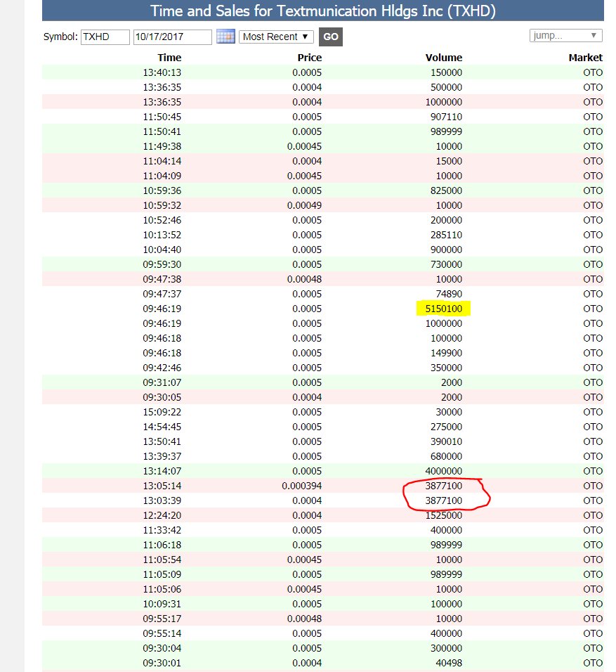Select time cell 11:50:41
Viewport: 616px width, 672px height.
pyautogui.click(x=162, y=131)
